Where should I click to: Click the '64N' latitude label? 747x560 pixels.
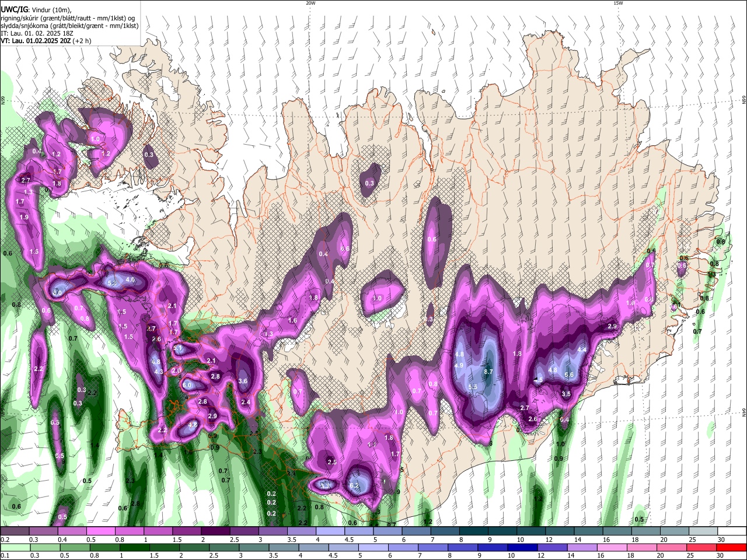[744, 412]
